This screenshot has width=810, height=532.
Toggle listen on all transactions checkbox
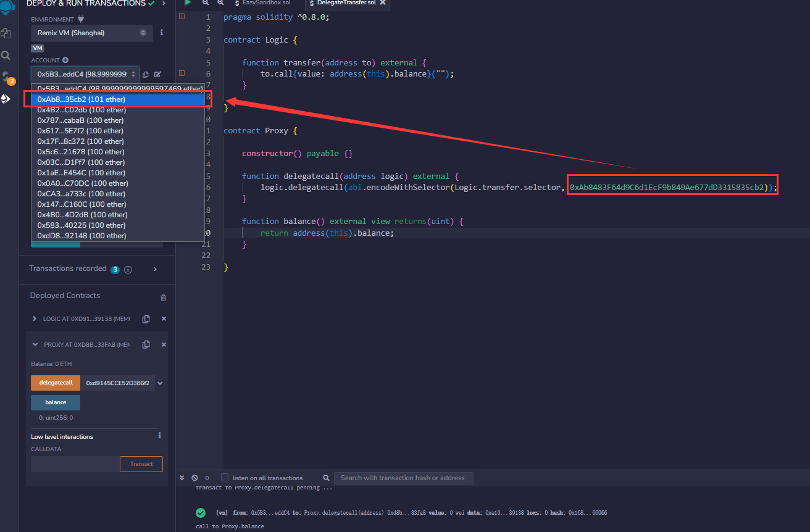point(225,478)
